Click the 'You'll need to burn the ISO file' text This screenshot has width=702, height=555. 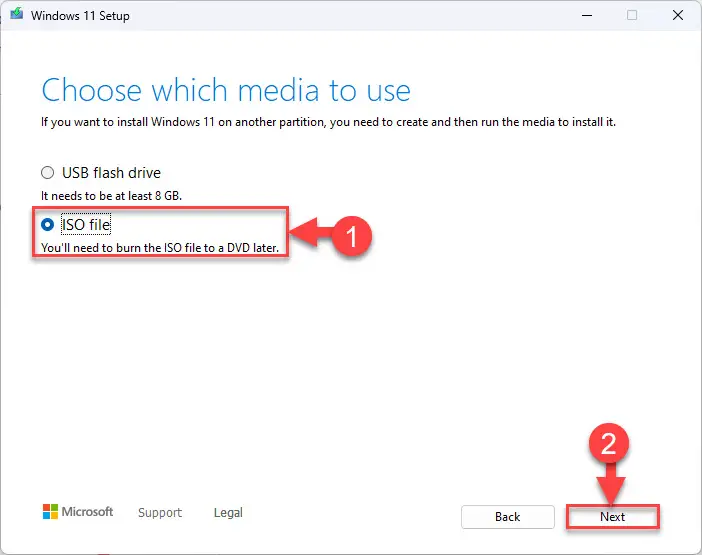coord(160,248)
